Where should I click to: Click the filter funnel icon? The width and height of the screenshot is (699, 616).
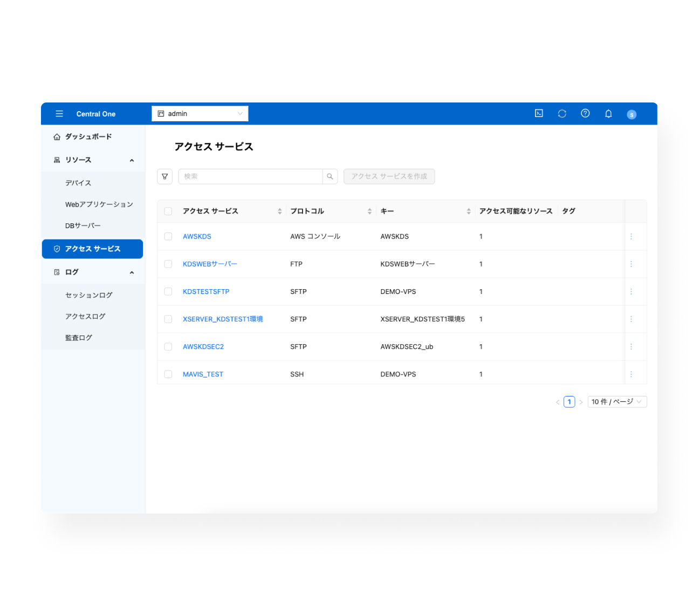click(165, 176)
